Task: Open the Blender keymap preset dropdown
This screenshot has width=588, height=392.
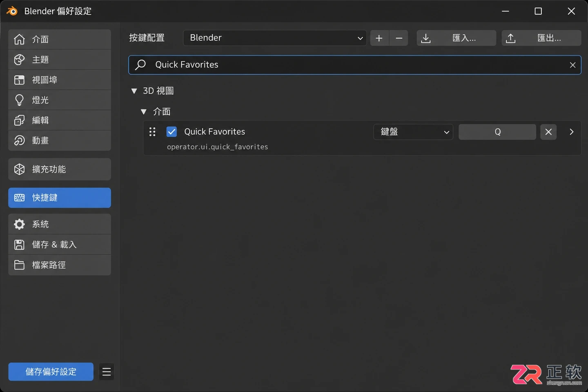Action: tap(275, 38)
